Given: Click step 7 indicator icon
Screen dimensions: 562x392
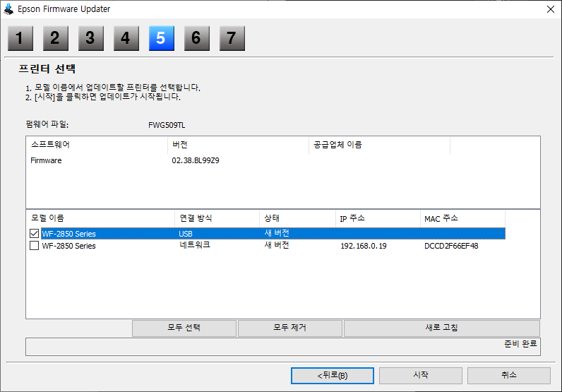Looking at the screenshot, I should click(232, 38).
